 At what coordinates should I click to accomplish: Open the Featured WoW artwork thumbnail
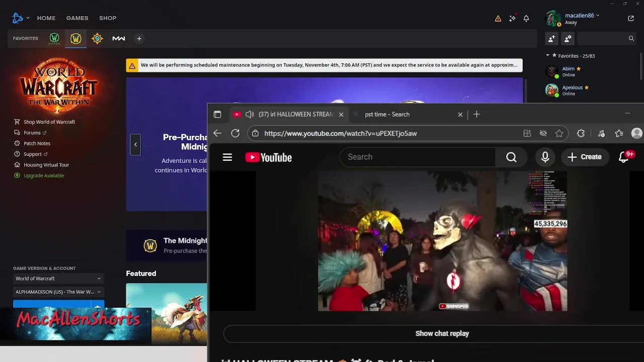(x=167, y=313)
